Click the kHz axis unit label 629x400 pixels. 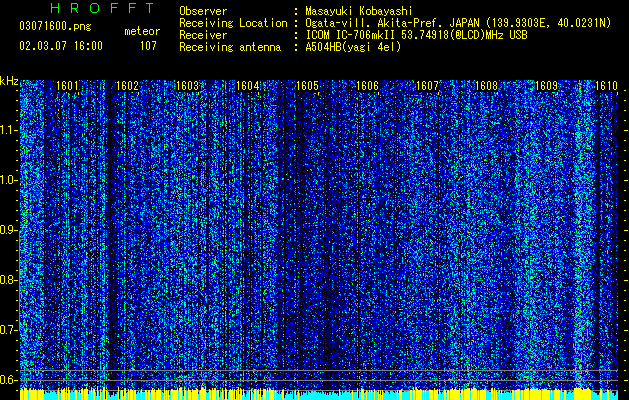pos(9,81)
